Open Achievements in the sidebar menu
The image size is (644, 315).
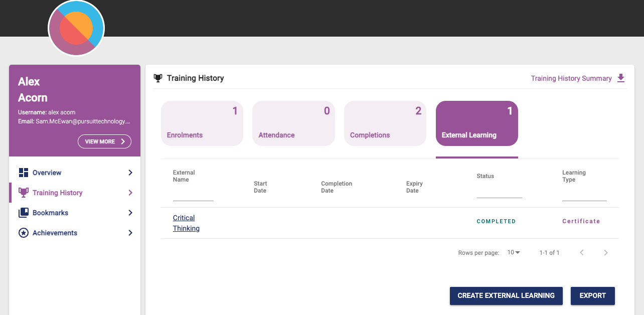[x=75, y=233]
